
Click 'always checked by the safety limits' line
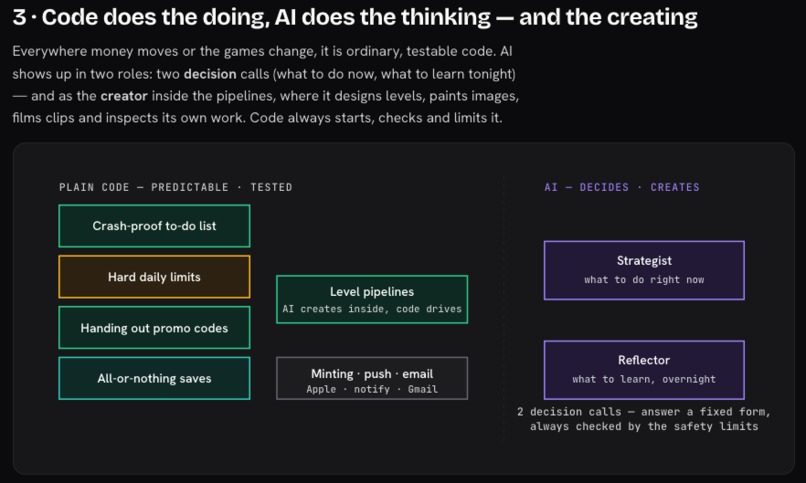pyautogui.click(x=644, y=426)
